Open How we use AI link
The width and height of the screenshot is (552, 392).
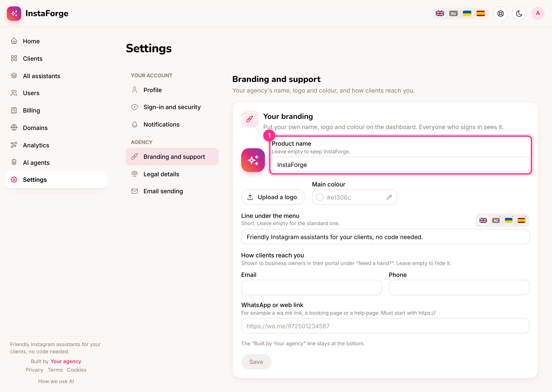pos(56,381)
